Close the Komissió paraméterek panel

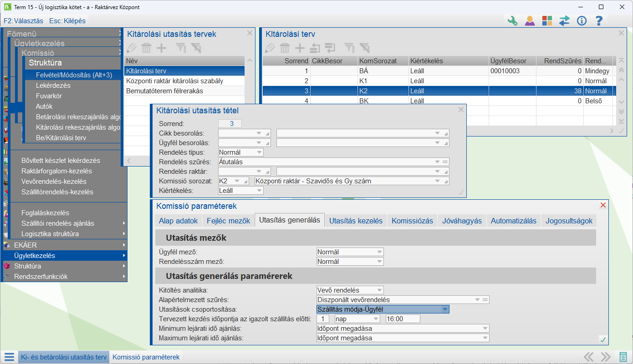pyautogui.click(x=603, y=206)
